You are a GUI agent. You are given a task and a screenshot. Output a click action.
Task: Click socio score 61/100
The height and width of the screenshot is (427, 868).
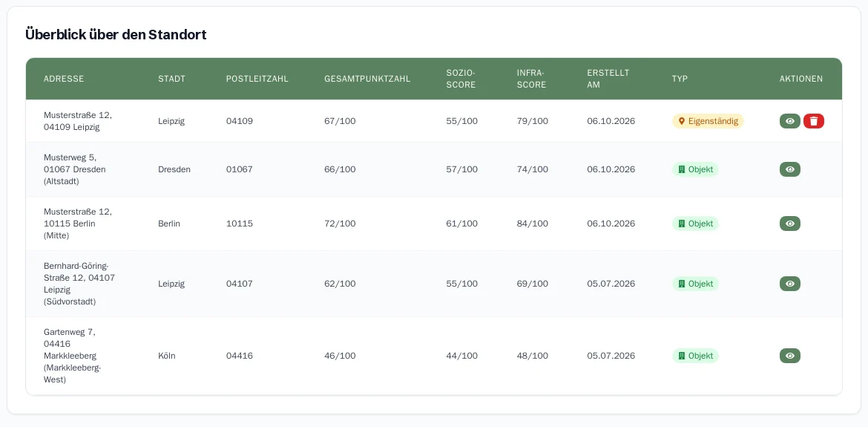click(x=461, y=224)
